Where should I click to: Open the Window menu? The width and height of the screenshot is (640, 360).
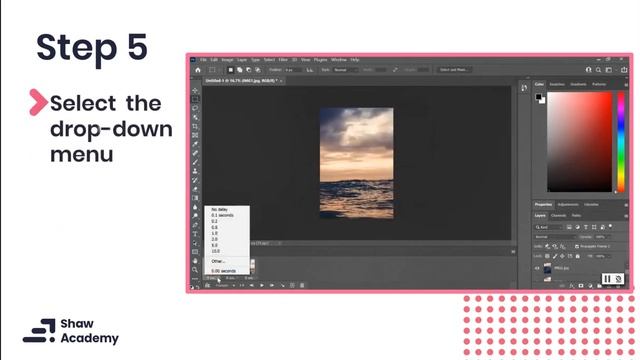click(339, 60)
